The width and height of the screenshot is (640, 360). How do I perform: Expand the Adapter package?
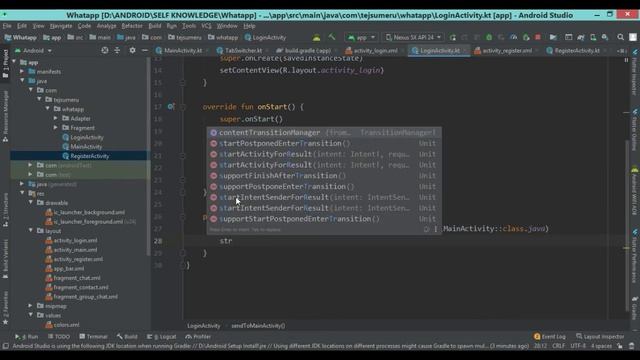56,118
